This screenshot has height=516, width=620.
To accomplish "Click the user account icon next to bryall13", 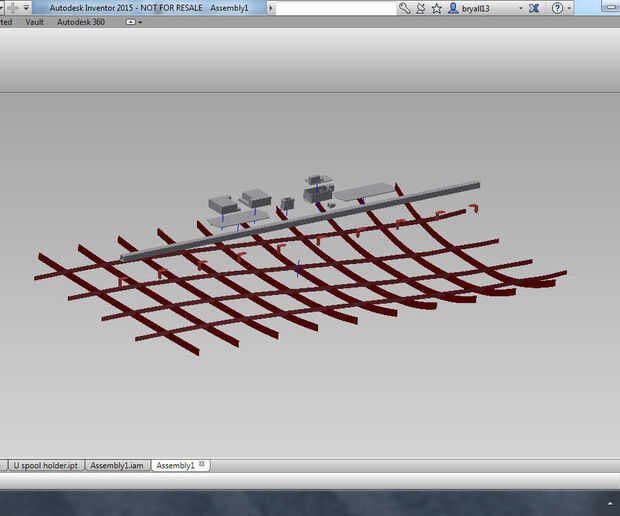I will [x=453, y=8].
